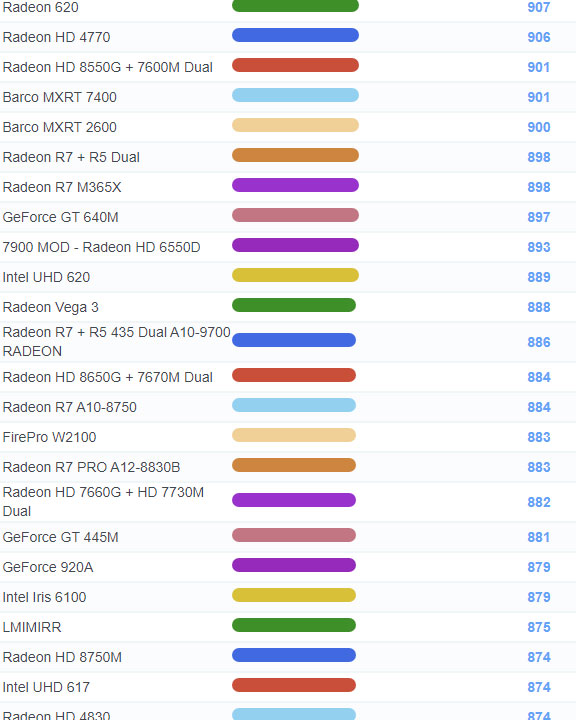Click Radeon HD 7660G + HD 7730M Dual
The height and width of the screenshot is (720, 576).
point(103,501)
